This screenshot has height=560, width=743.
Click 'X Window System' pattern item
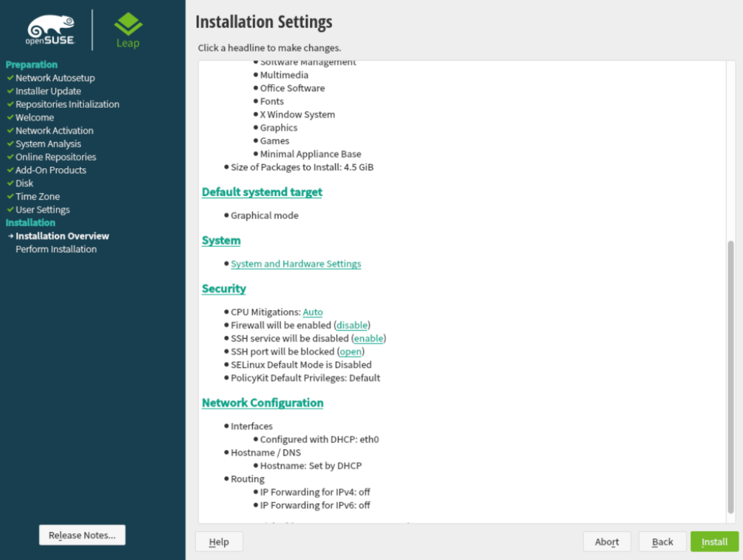coord(297,115)
